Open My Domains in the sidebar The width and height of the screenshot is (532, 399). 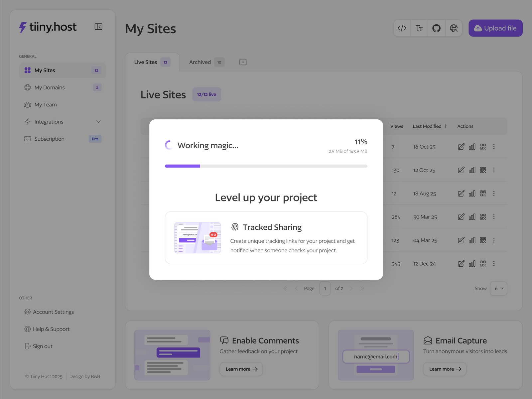[49, 87]
